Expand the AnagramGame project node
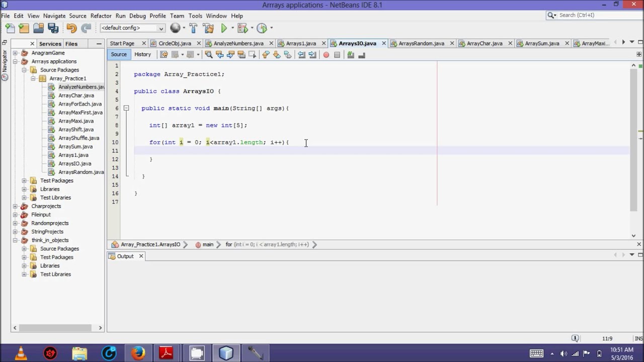This screenshot has width=644, height=362. pos(15,53)
